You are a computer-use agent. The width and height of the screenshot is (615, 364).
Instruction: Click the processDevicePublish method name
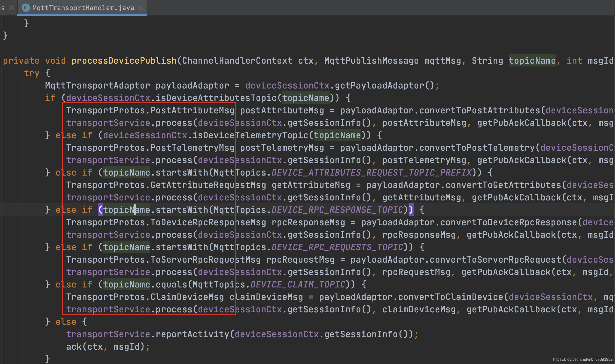[x=124, y=61]
